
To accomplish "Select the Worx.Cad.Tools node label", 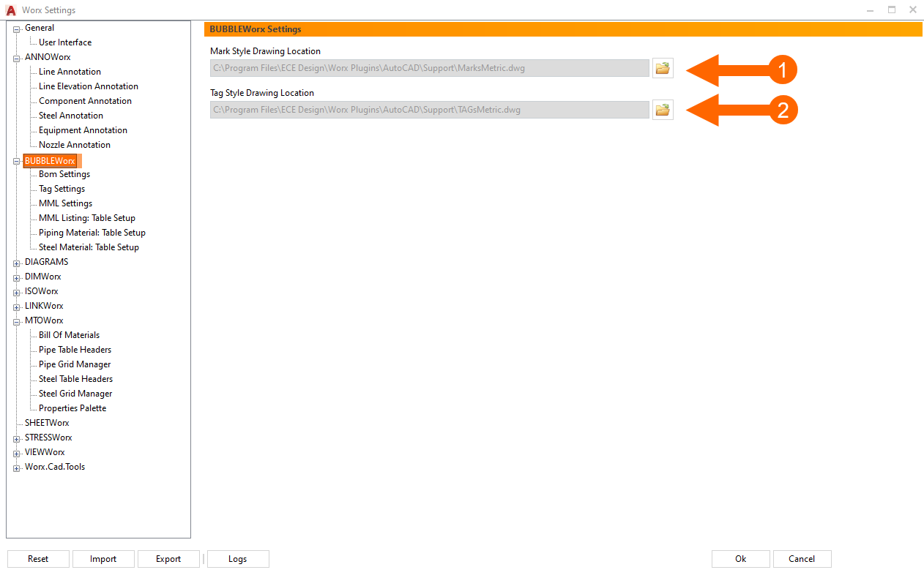I will 55,467.
